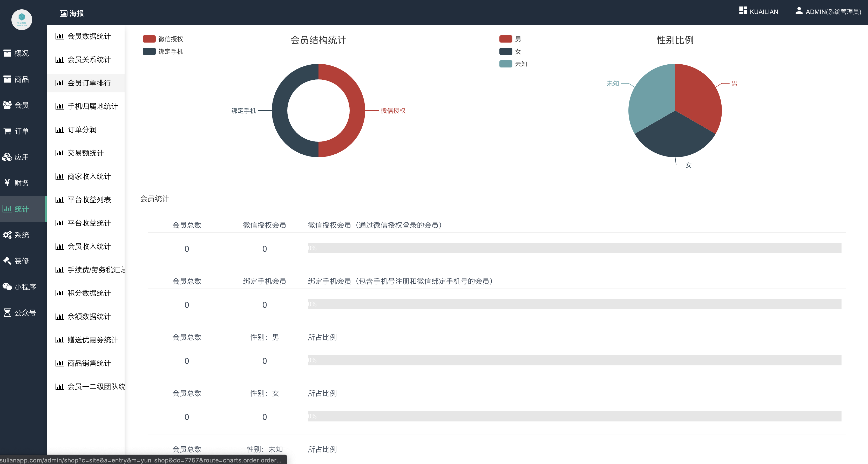Toggle 未知 legend in gender chart
This screenshot has height=464, width=868.
coord(513,64)
